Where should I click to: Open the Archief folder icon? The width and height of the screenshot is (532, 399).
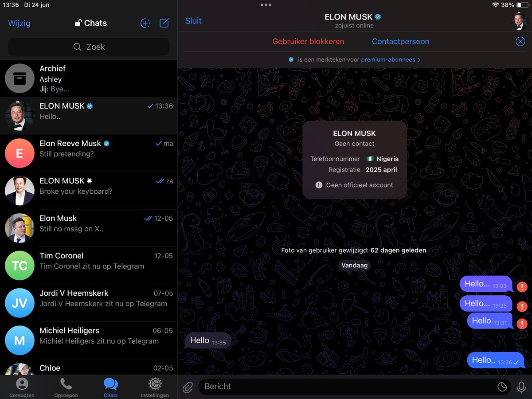click(20, 78)
